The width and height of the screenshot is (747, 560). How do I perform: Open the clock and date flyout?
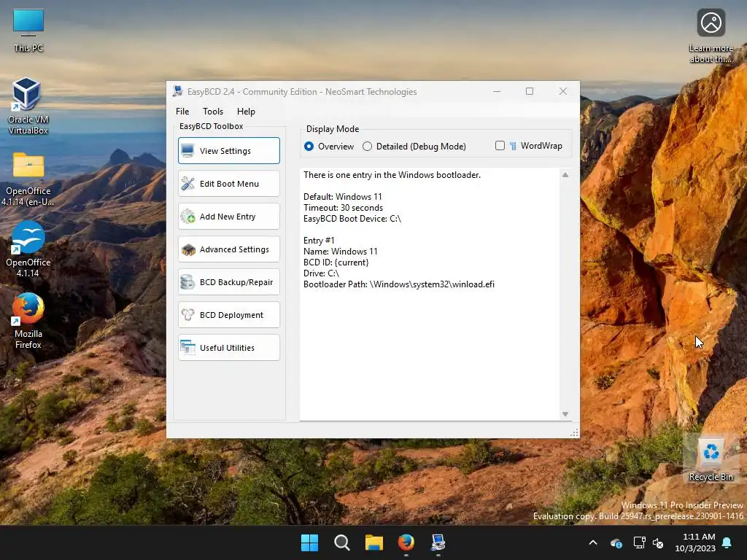click(695, 542)
